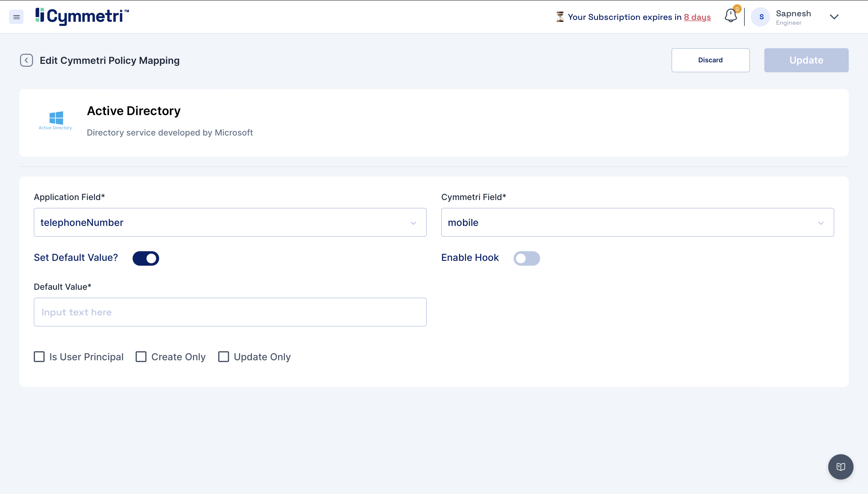Click the Discard button
868x494 pixels.
(x=710, y=60)
